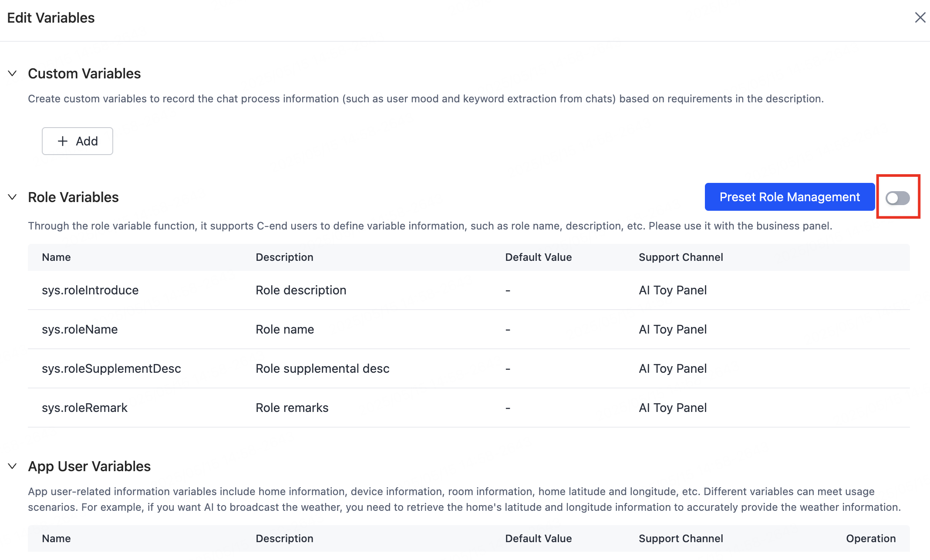Viewport: 930px width, 560px height.
Task: Click the App User Variables heading
Action: (x=89, y=466)
